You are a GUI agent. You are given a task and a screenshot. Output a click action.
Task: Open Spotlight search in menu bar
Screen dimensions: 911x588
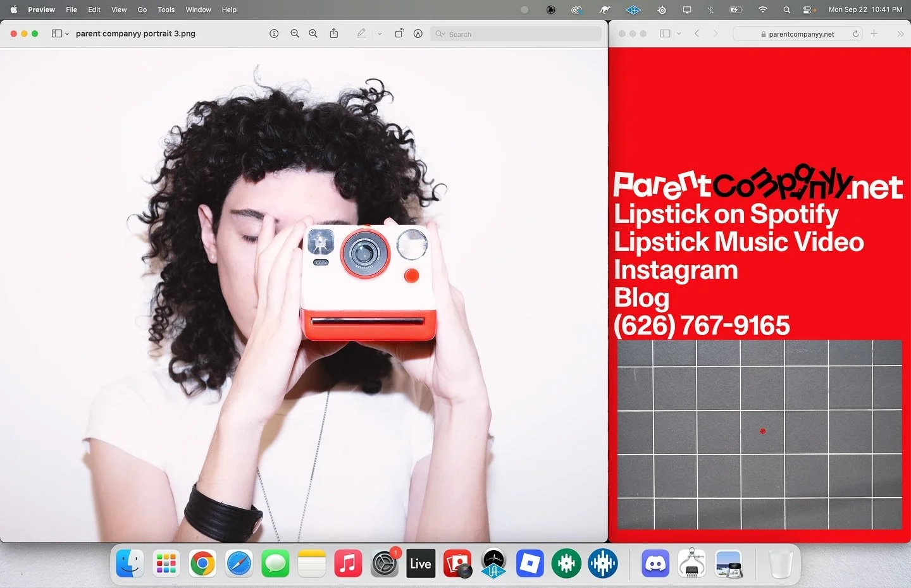786,9
